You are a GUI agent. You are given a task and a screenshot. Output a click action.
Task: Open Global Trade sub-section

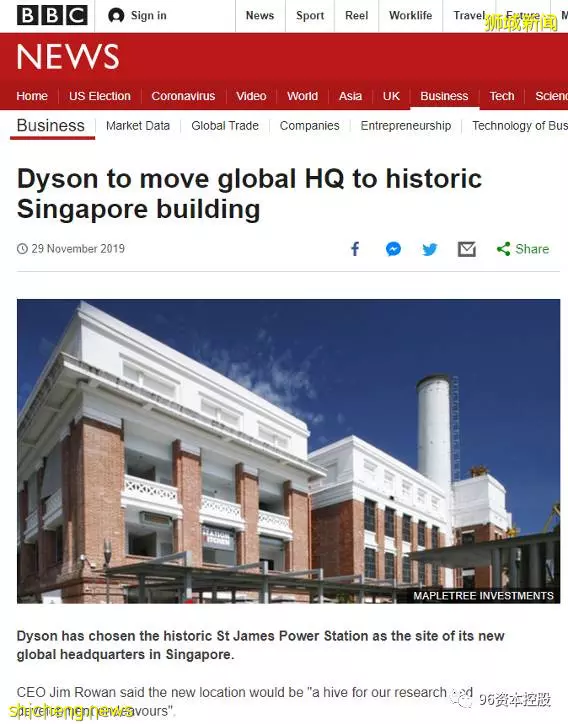pos(225,126)
